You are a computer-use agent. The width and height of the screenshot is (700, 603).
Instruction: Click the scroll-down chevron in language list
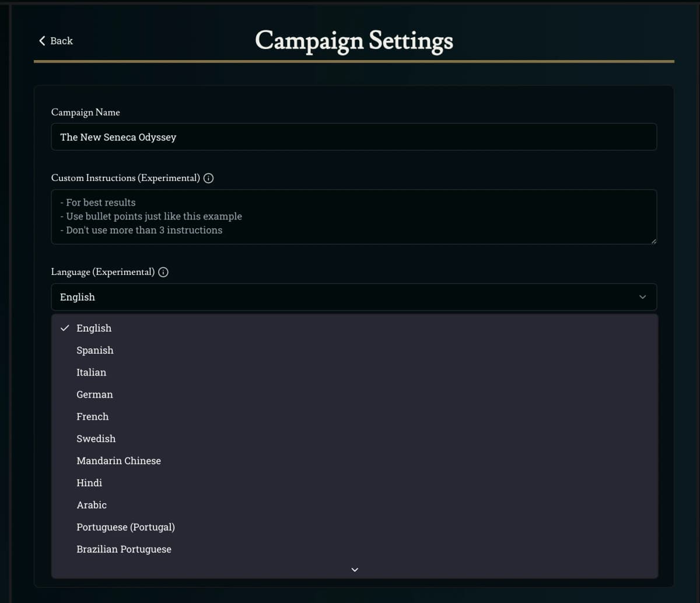click(x=355, y=570)
